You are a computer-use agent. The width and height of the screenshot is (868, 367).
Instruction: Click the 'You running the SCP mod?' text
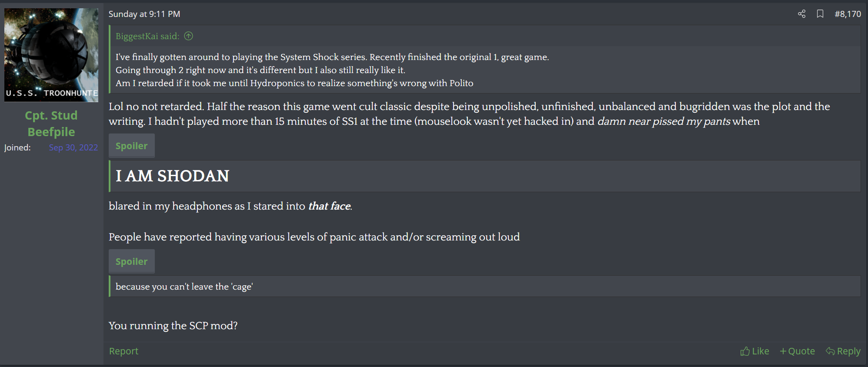coord(173,326)
